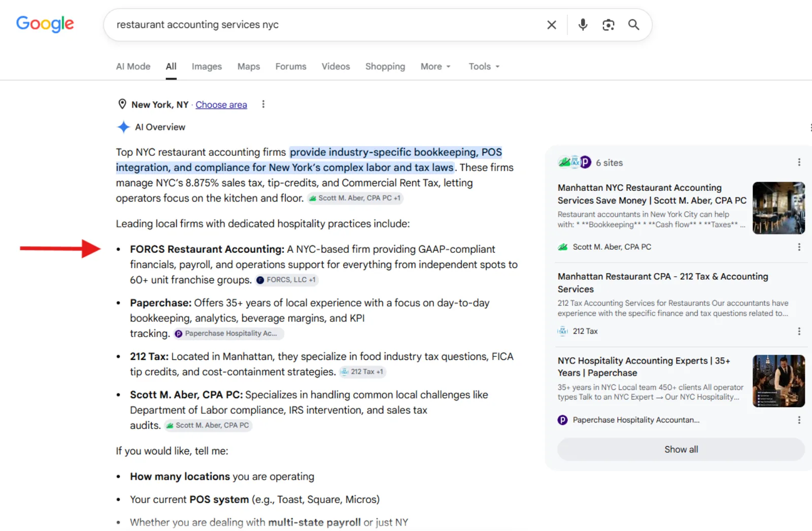Switch to the AI Mode tab
812x531 pixels.
[133, 67]
